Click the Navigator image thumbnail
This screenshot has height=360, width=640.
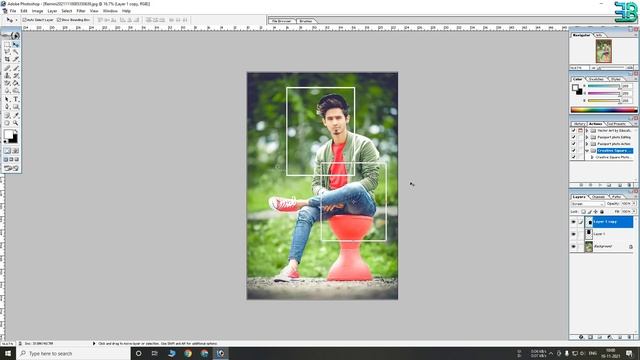tap(604, 51)
